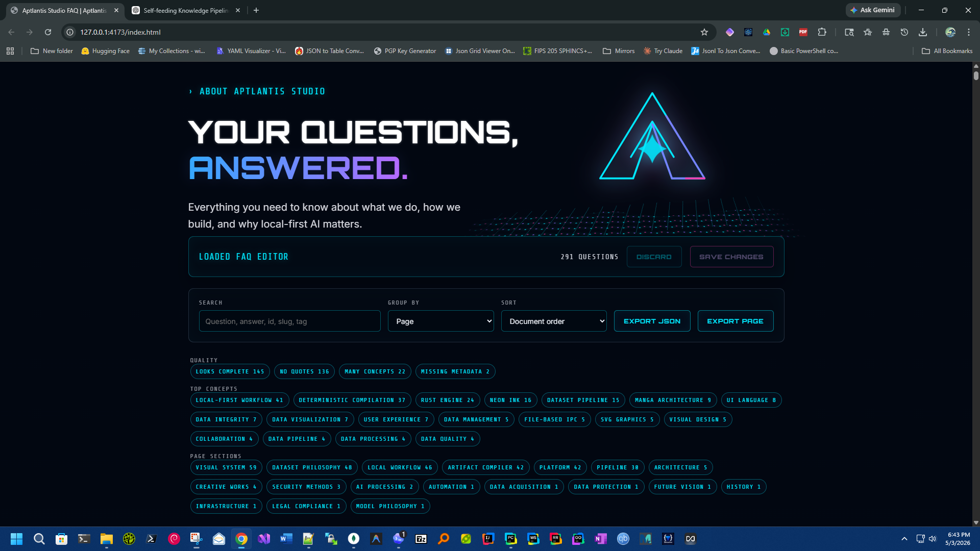Open the apps grid icon in bookmarks bar
This screenshot has width=980, height=551.
(x=10, y=51)
